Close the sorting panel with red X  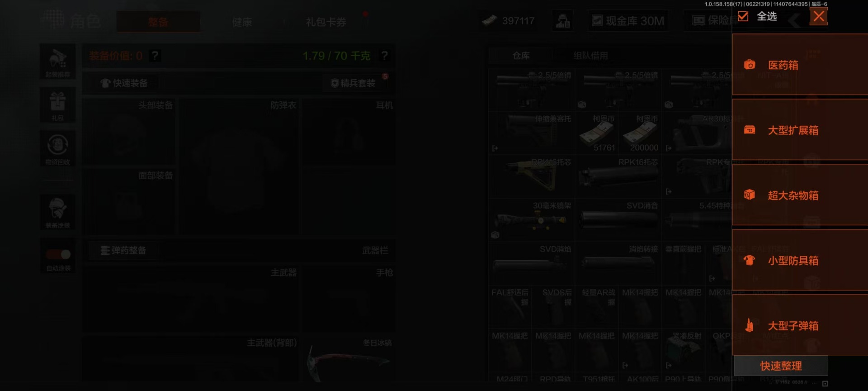pos(818,17)
